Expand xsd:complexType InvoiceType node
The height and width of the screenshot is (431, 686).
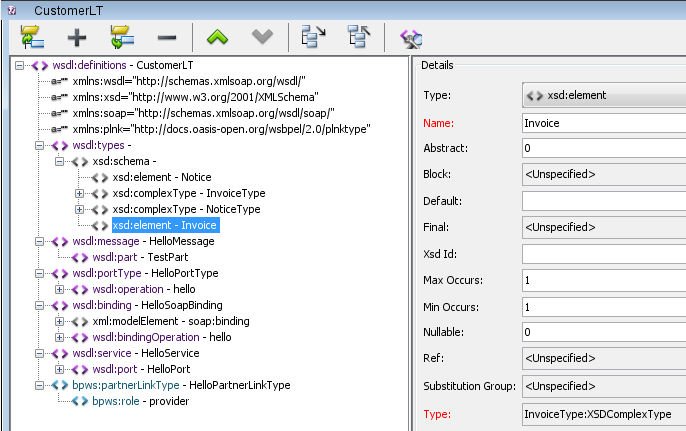click(79, 193)
